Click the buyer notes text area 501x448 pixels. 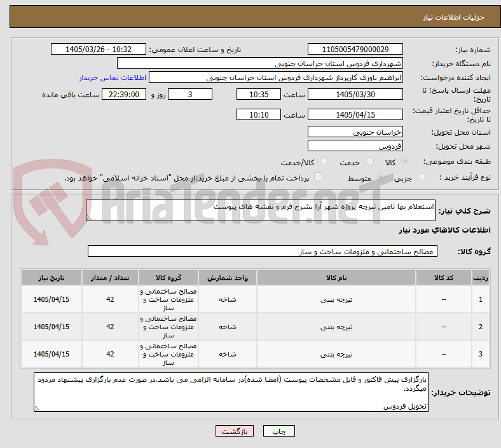231,392
